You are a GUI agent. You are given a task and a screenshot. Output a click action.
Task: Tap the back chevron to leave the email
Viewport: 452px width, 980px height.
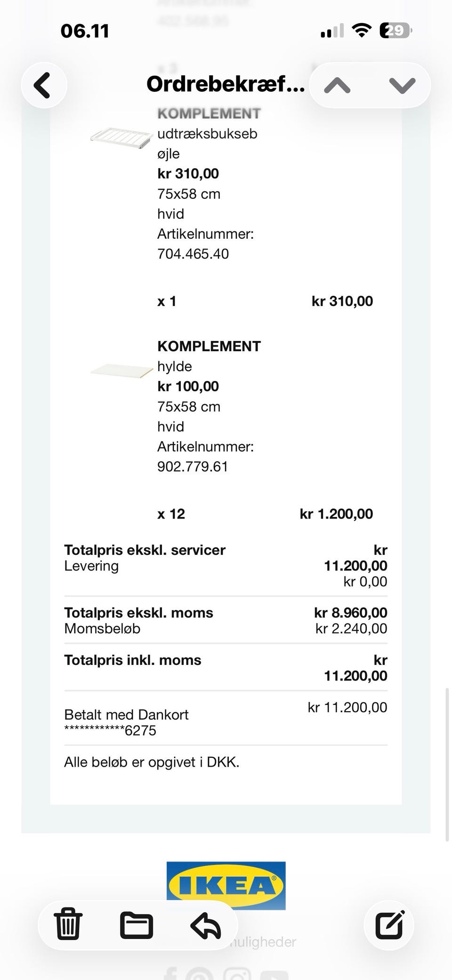(43, 85)
